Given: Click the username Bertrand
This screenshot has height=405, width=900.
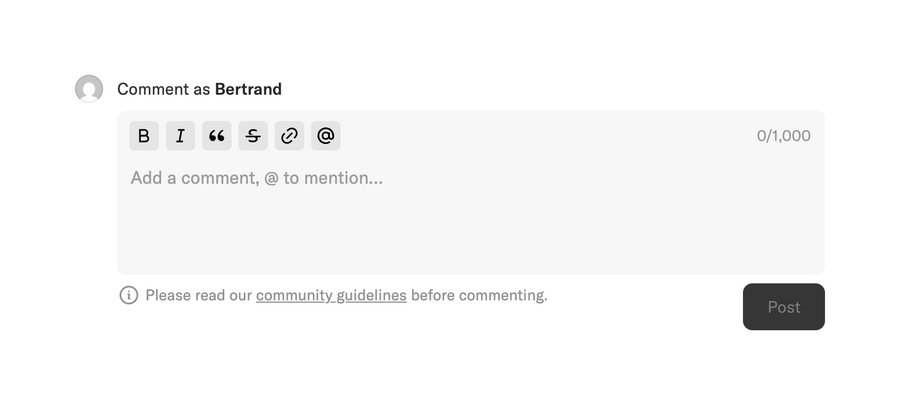Looking at the screenshot, I should click(248, 89).
